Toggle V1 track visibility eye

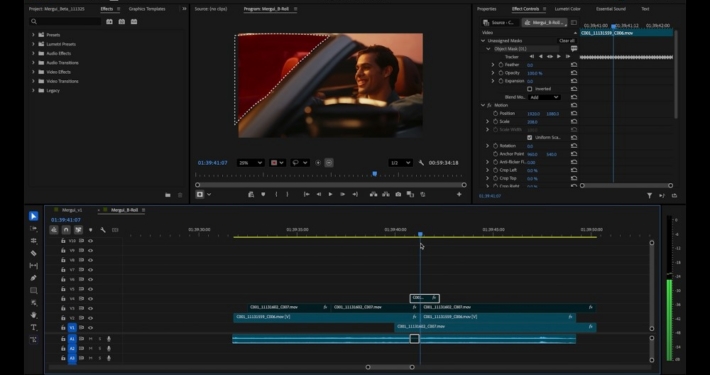coord(91,327)
